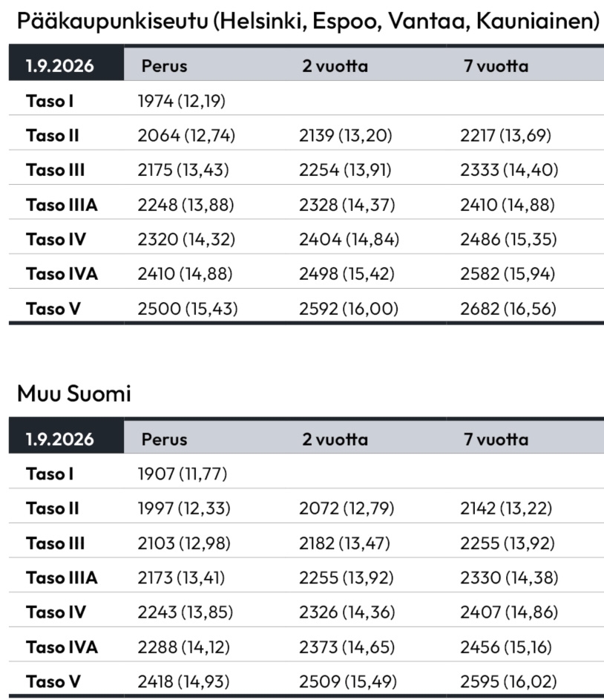Click the Perus column header in first table
The height and width of the screenshot is (700, 604).
(x=164, y=66)
